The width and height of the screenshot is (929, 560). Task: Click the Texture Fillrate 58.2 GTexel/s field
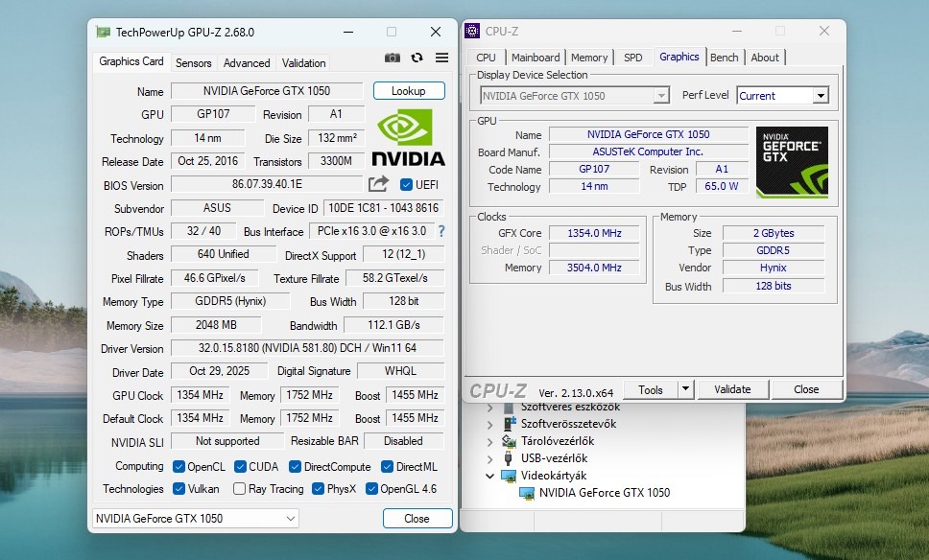395,278
